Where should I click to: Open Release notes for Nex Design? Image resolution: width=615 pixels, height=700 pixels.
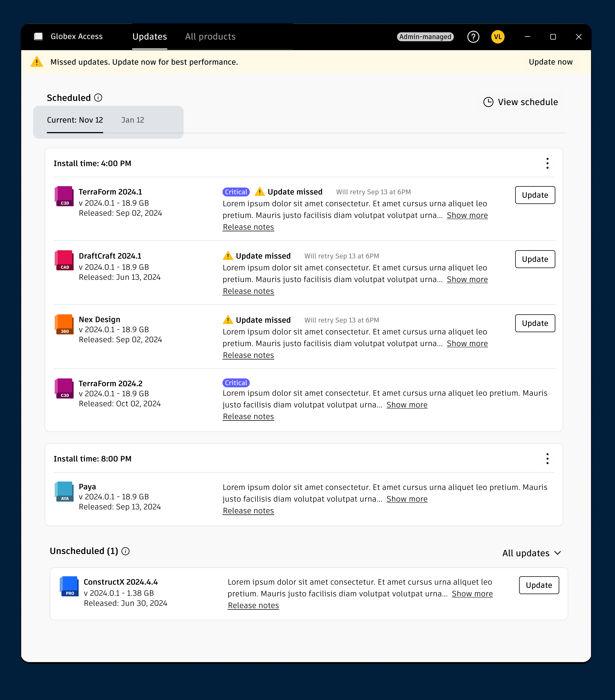248,355
